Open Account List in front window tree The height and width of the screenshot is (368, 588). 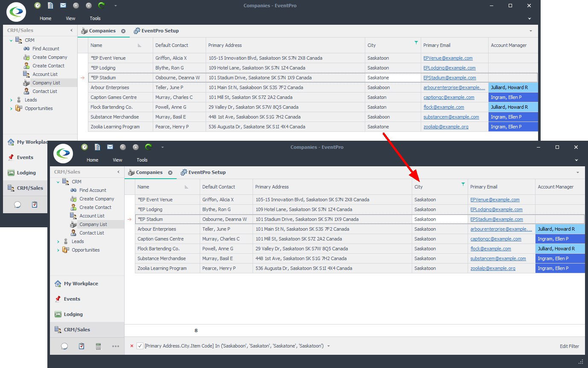click(x=92, y=216)
